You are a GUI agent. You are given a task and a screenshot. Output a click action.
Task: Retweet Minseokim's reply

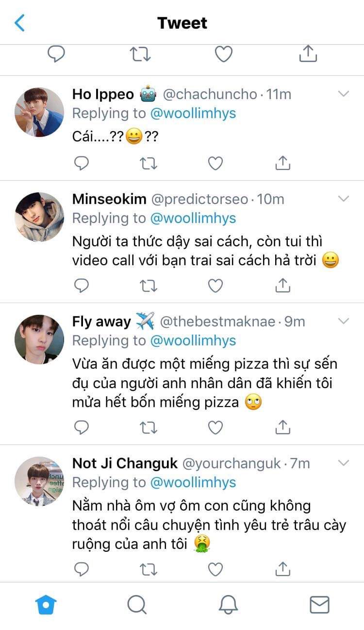coord(149,286)
